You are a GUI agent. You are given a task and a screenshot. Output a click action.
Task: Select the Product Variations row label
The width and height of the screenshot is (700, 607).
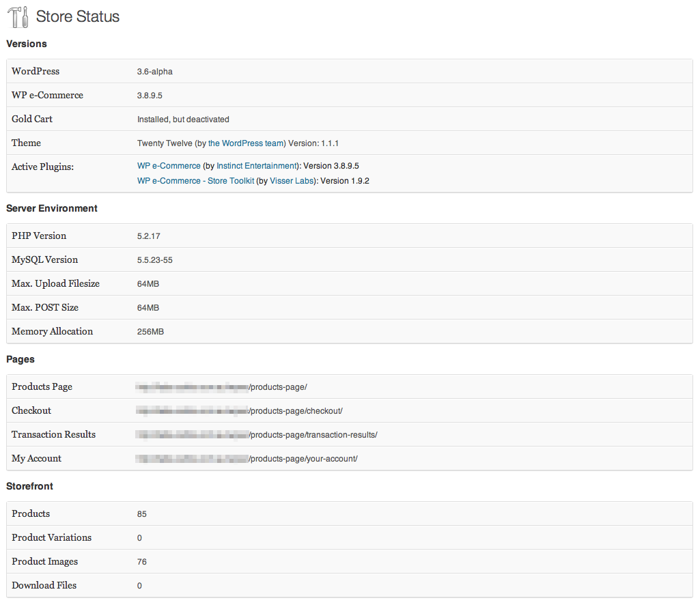tap(51, 537)
